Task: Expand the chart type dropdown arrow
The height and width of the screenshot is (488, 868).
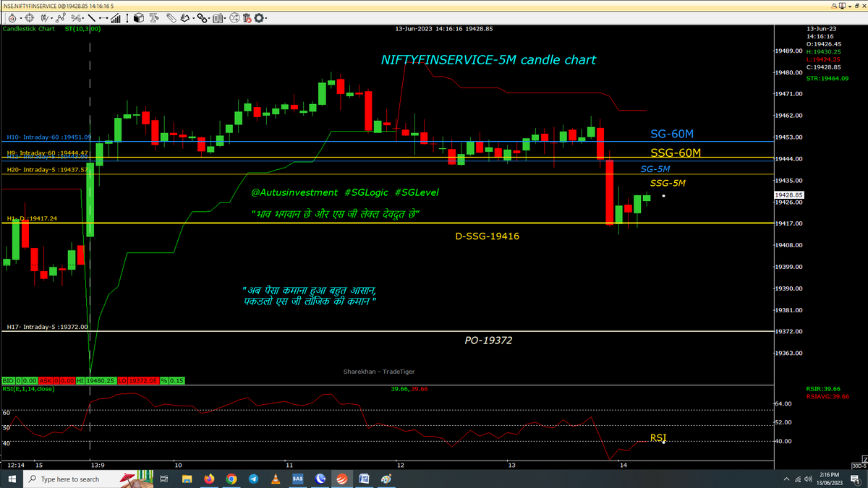Action: click(x=52, y=18)
